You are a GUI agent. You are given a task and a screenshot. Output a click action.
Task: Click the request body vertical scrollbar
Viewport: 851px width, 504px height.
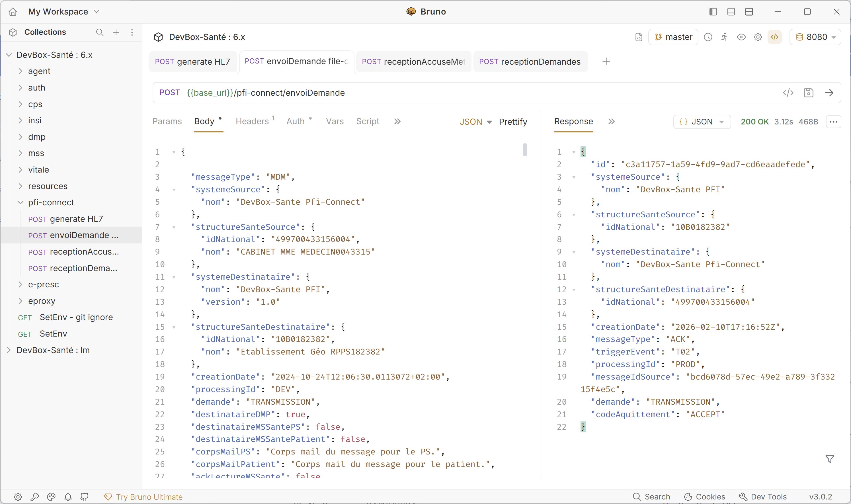point(525,150)
